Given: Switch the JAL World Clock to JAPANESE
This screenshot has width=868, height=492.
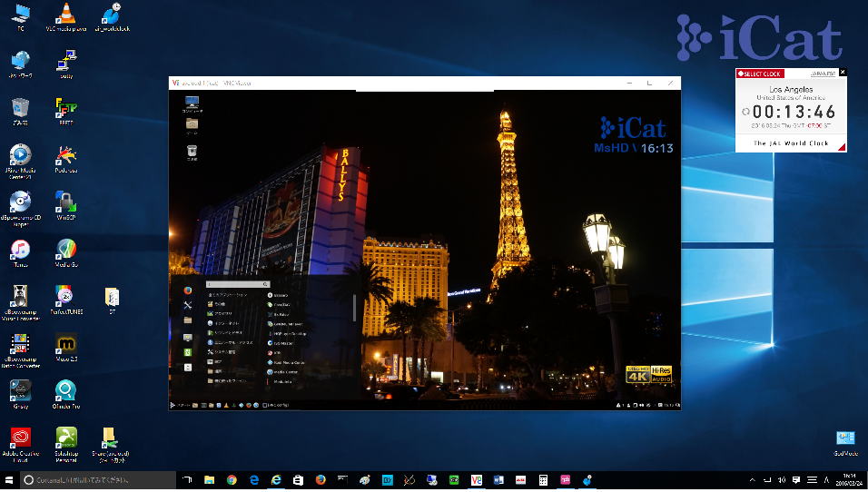Looking at the screenshot, I should tap(824, 74).
